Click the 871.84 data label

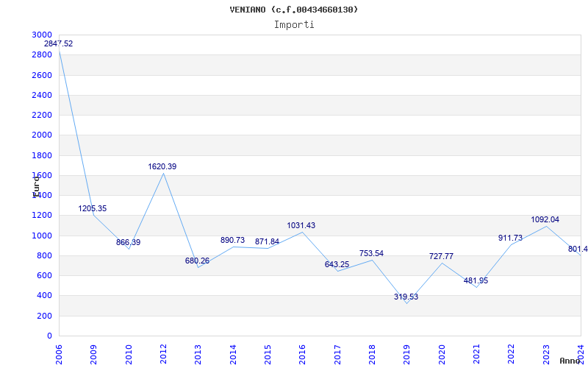coord(267,241)
